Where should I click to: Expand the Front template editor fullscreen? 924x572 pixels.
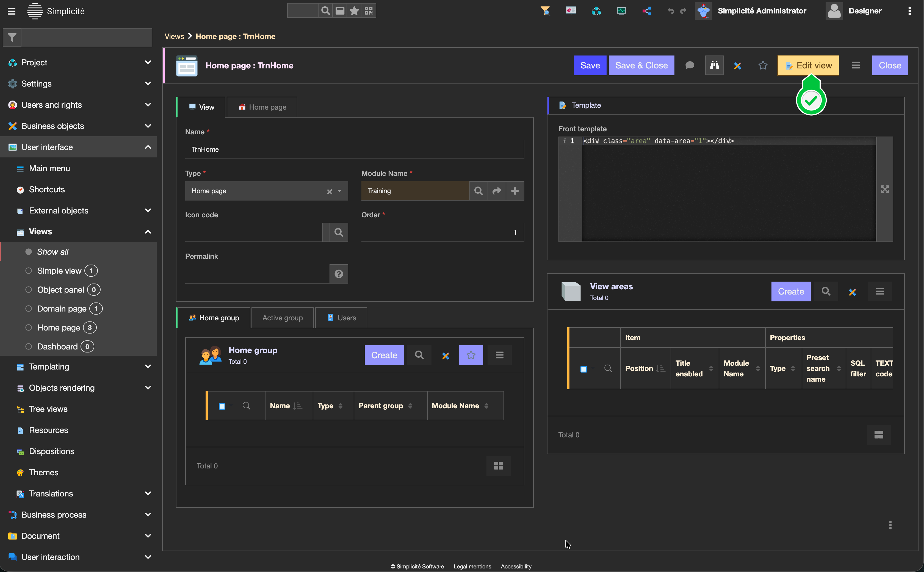(x=884, y=189)
